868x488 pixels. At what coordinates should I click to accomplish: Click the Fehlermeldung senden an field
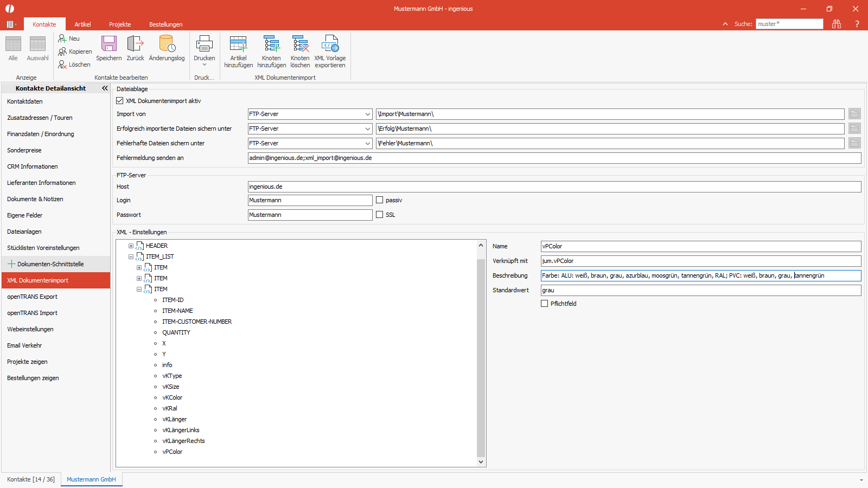pyautogui.click(x=554, y=158)
